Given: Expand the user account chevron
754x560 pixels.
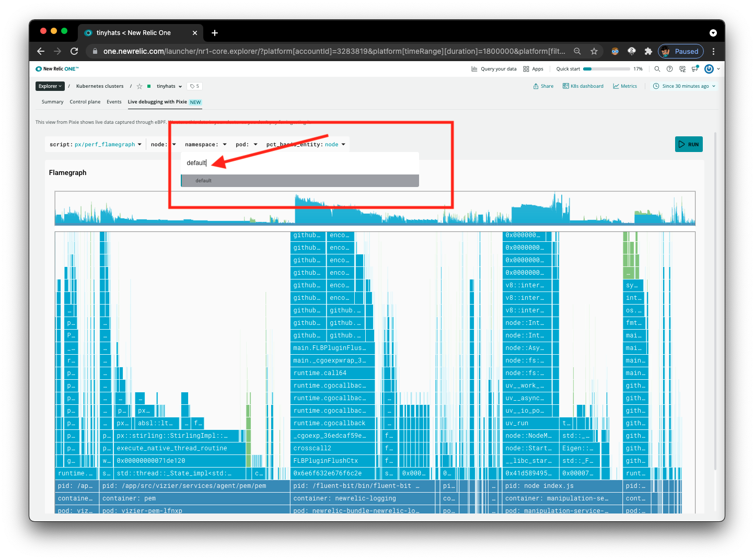Looking at the screenshot, I should (x=718, y=69).
